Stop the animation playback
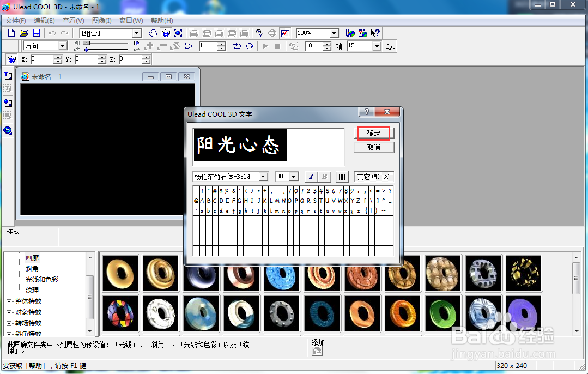Image resolution: width=588 pixels, height=374 pixels. point(277,46)
